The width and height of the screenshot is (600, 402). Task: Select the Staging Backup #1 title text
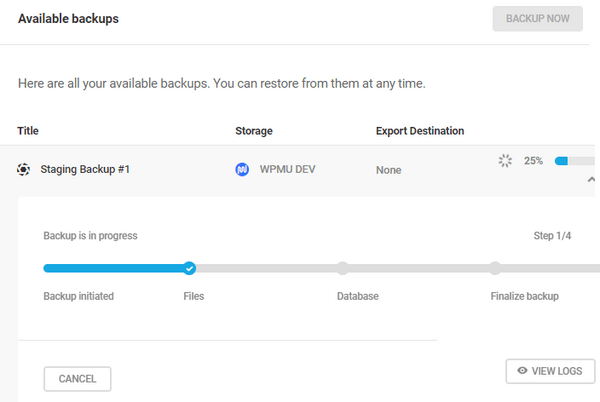(85, 169)
